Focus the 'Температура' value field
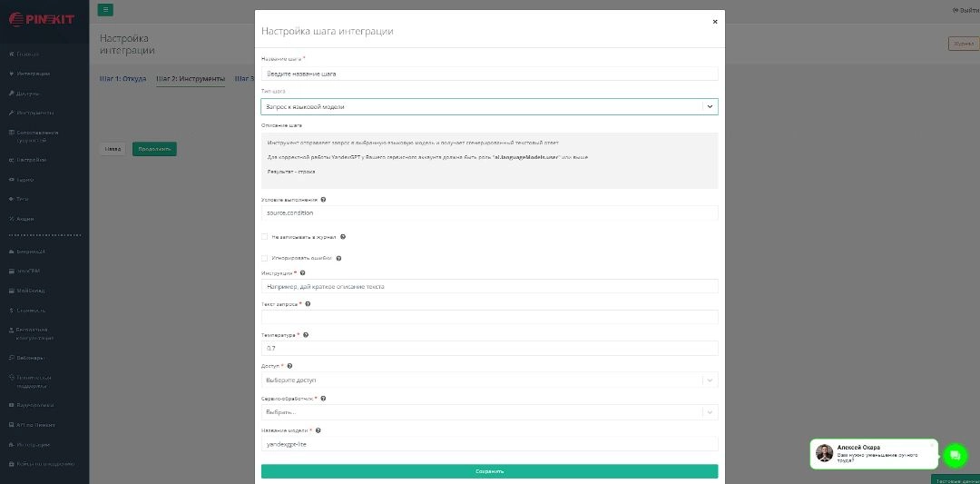The height and width of the screenshot is (484, 980). coord(489,348)
